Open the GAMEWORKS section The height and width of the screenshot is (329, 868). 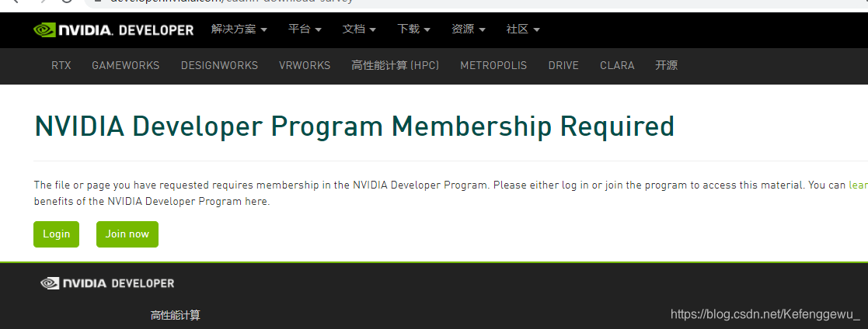tap(126, 65)
